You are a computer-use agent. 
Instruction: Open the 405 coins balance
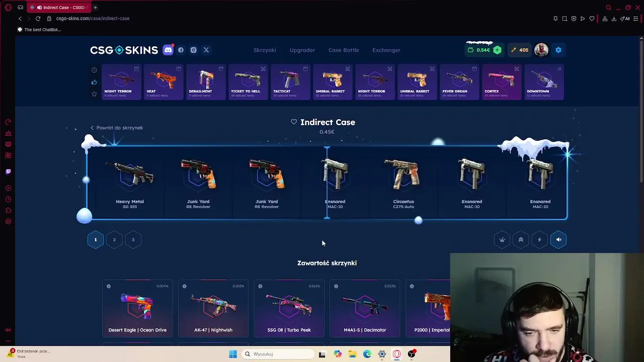point(519,50)
